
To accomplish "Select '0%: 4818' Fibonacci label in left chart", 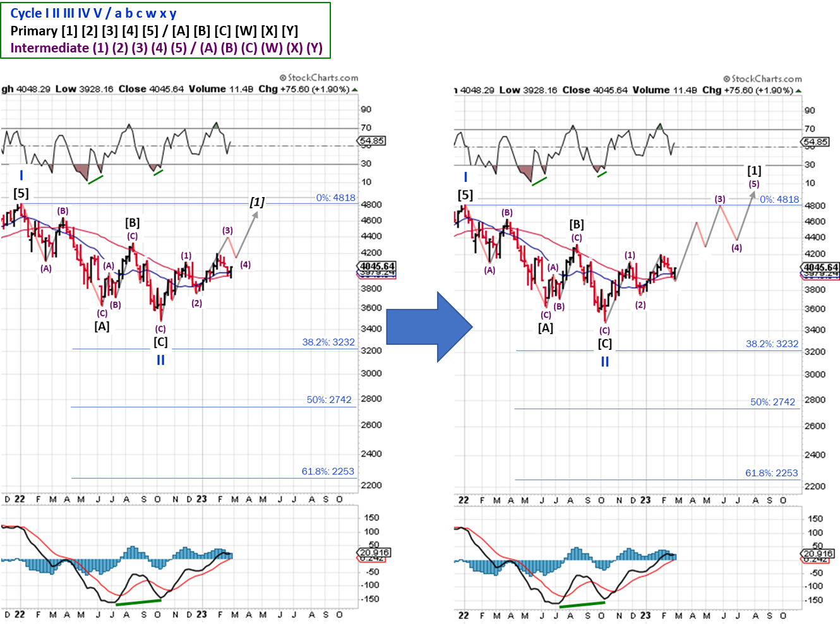I will coord(335,198).
